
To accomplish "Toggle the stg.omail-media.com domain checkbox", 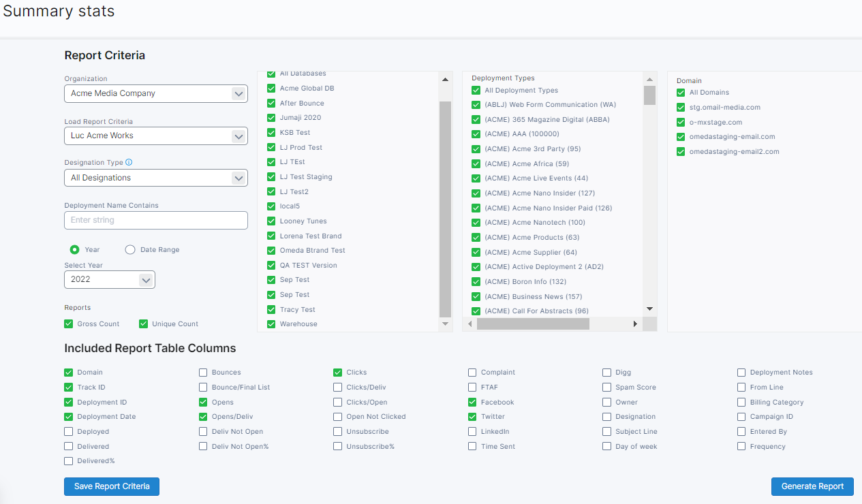I will [x=681, y=108].
